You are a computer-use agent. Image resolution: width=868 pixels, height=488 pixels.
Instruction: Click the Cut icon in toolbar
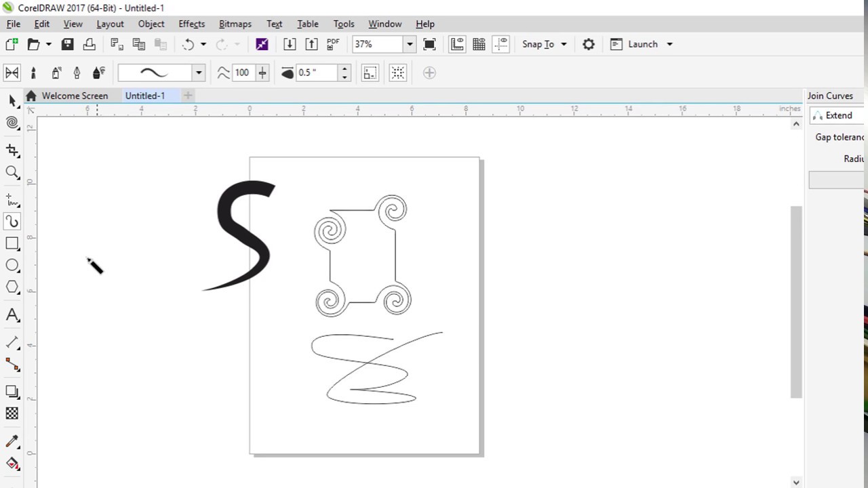pos(117,44)
